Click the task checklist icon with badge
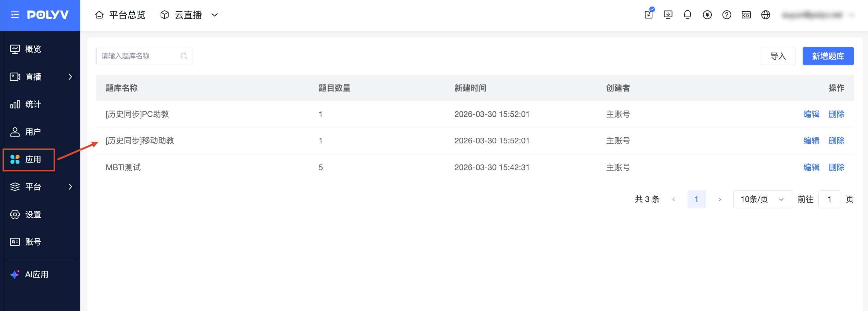This screenshot has height=311, width=868. [x=649, y=14]
